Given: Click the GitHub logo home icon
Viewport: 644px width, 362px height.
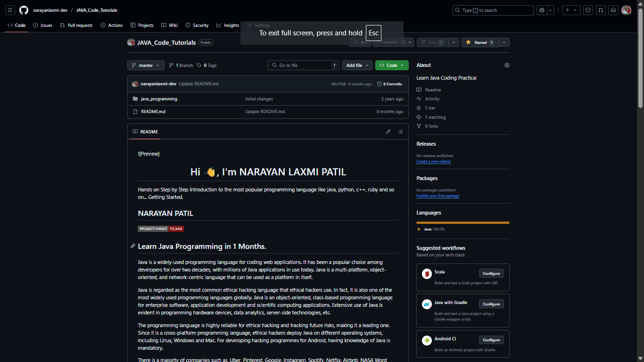Looking at the screenshot, I should (x=24, y=10).
